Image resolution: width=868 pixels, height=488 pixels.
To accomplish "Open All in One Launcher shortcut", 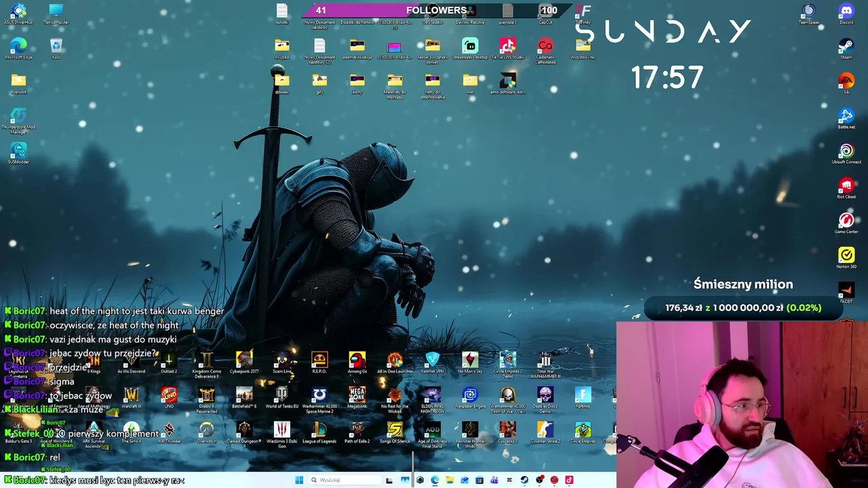I will tap(395, 363).
